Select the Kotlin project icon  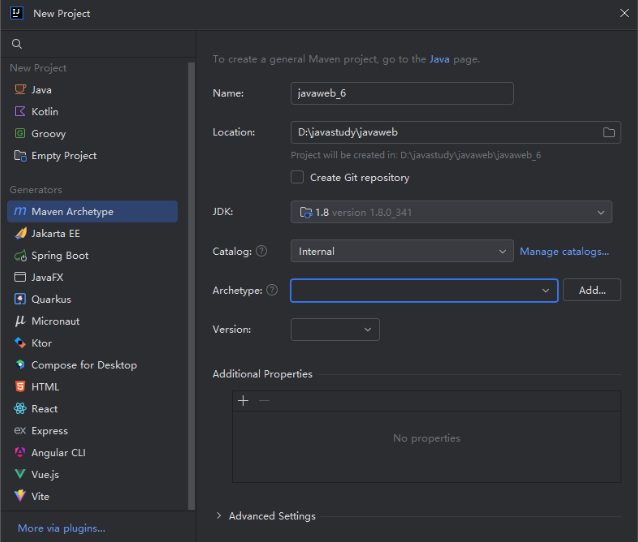[21, 112]
